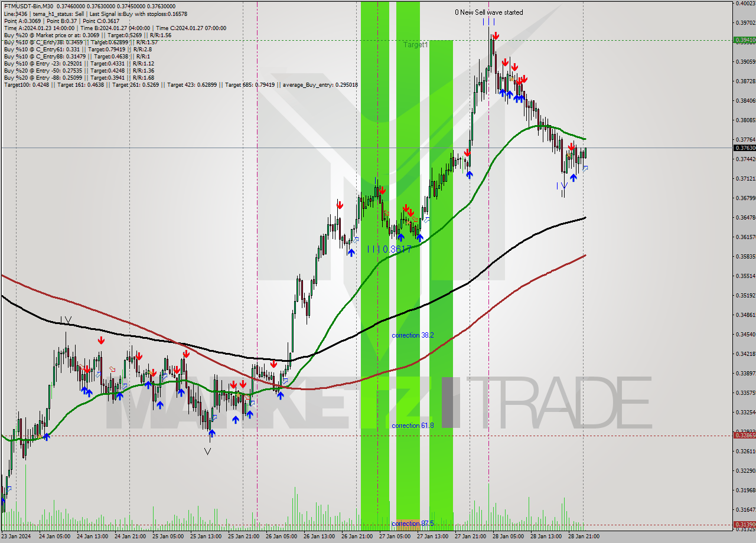Click the '26 Jan 05:00' time axis label
This screenshot has width=756, height=543.
point(281,537)
